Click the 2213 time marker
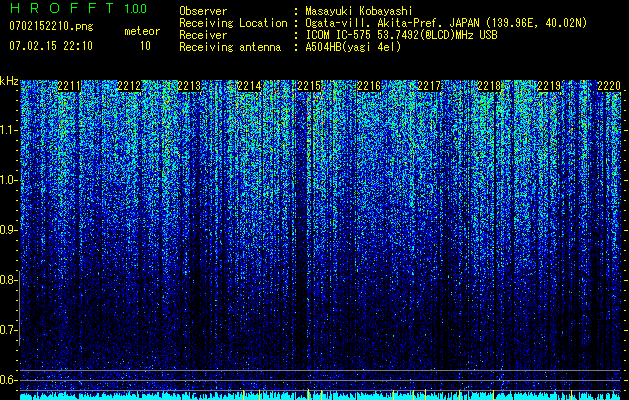Image resolution: width=629 pixels, height=400 pixels. tap(189, 86)
